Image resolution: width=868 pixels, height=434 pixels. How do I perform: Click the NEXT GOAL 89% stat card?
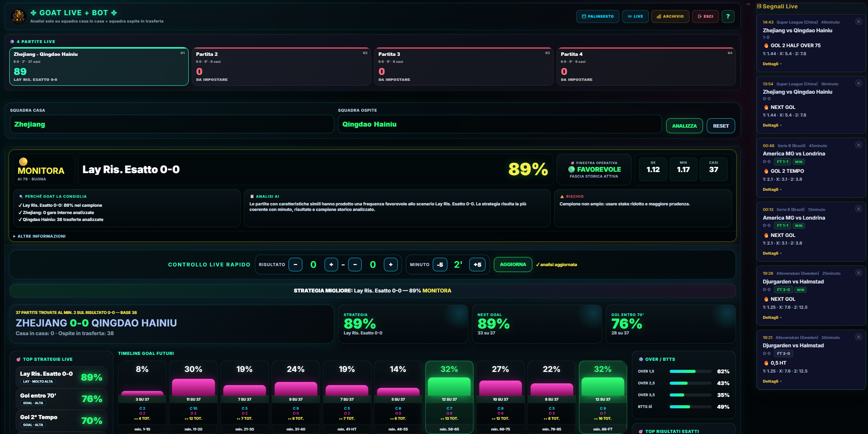click(536, 324)
